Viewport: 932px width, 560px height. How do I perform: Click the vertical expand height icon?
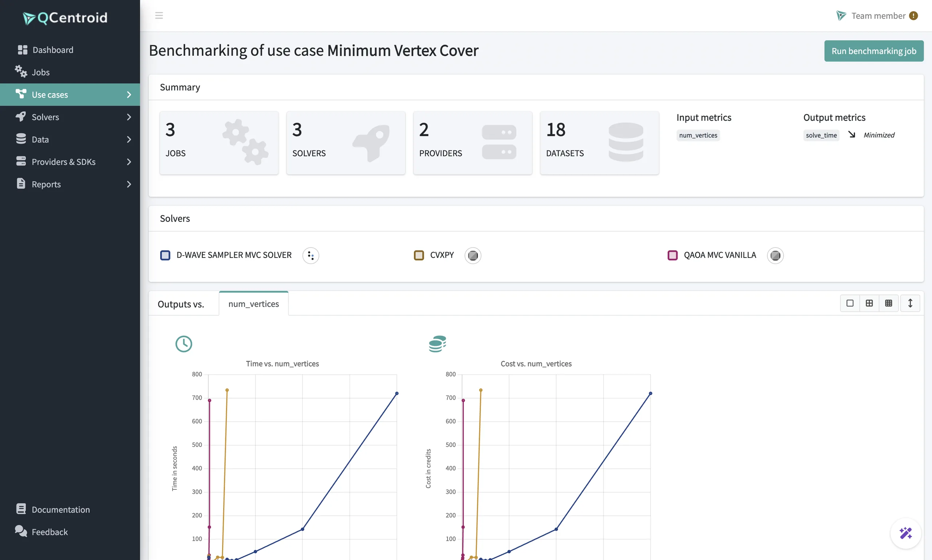point(910,303)
